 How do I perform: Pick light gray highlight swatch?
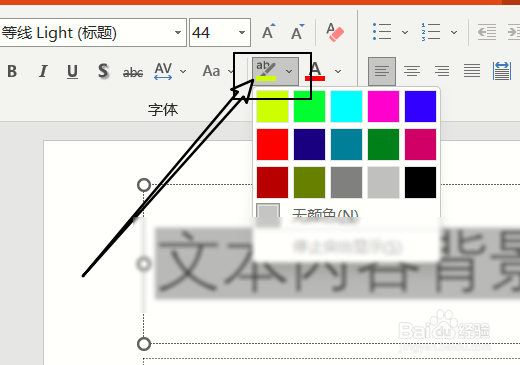coord(384,182)
